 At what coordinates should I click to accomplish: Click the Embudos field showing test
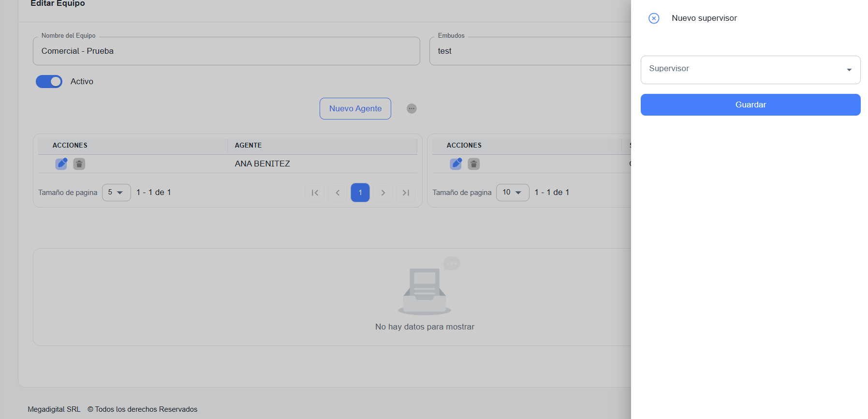click(x=530, y=51)
